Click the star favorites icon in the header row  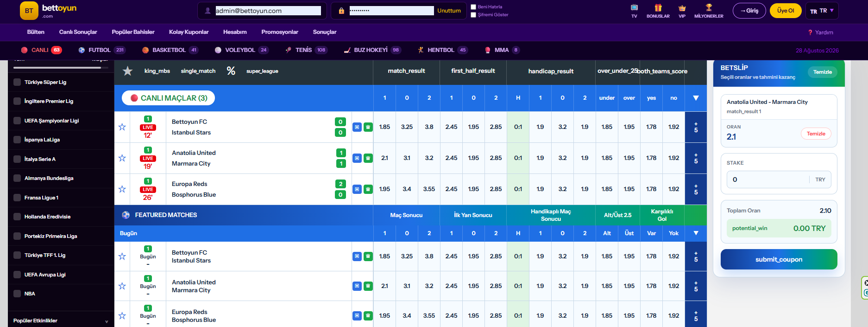[x=127, y=71]
